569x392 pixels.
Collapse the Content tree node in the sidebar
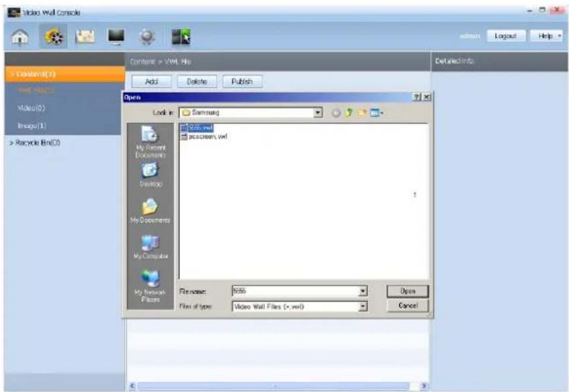click(12, 74)
